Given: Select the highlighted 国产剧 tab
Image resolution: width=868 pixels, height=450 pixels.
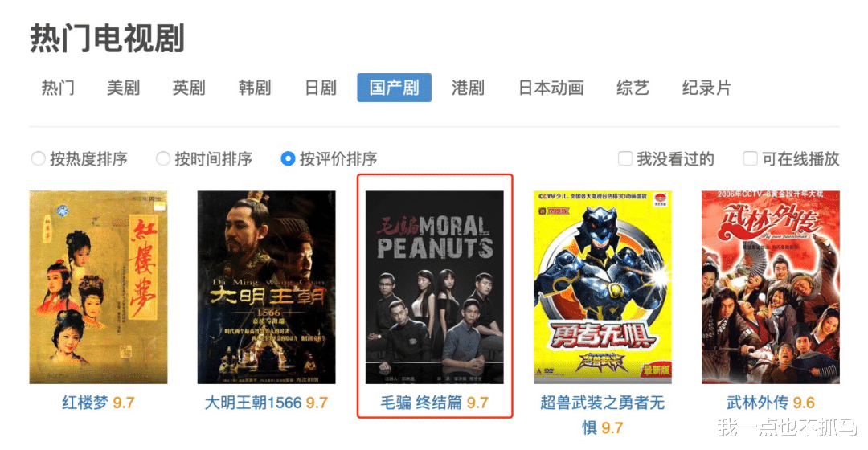Looking at the screenshot, I should pyautogui.click(x=394, y=88).
